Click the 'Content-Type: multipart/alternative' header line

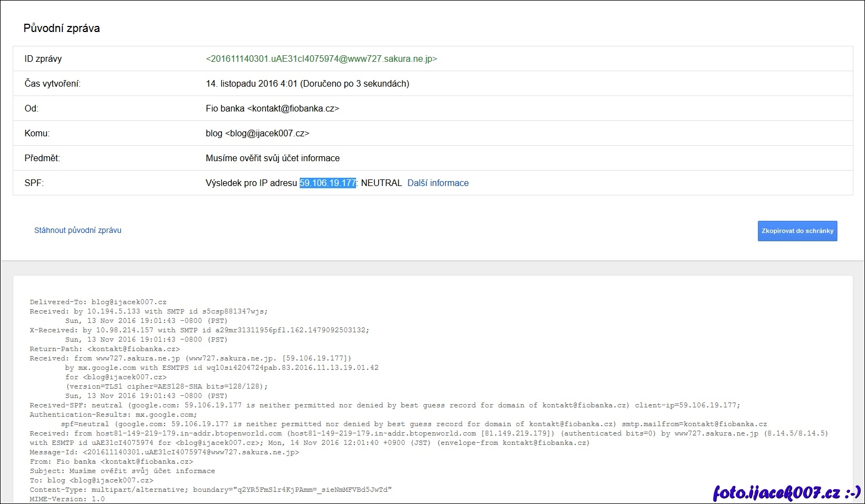pyautogui.click(x=210, y=490)
